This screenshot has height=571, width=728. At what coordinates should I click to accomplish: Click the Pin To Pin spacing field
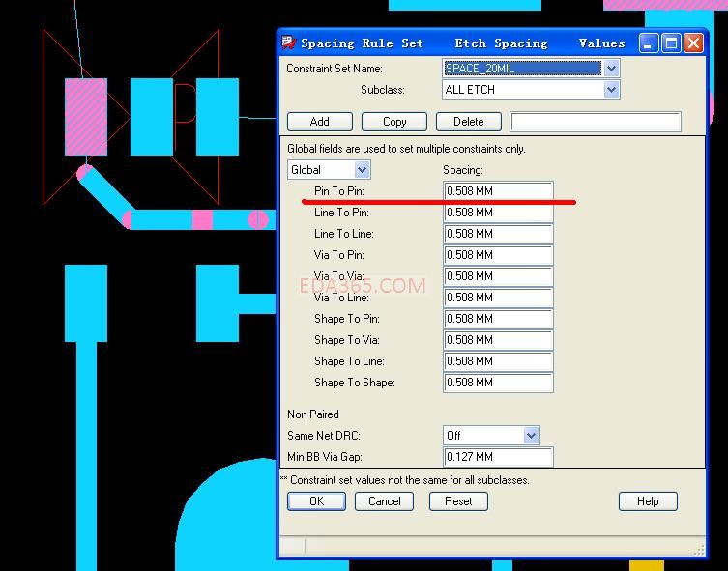tap(498, 191)
